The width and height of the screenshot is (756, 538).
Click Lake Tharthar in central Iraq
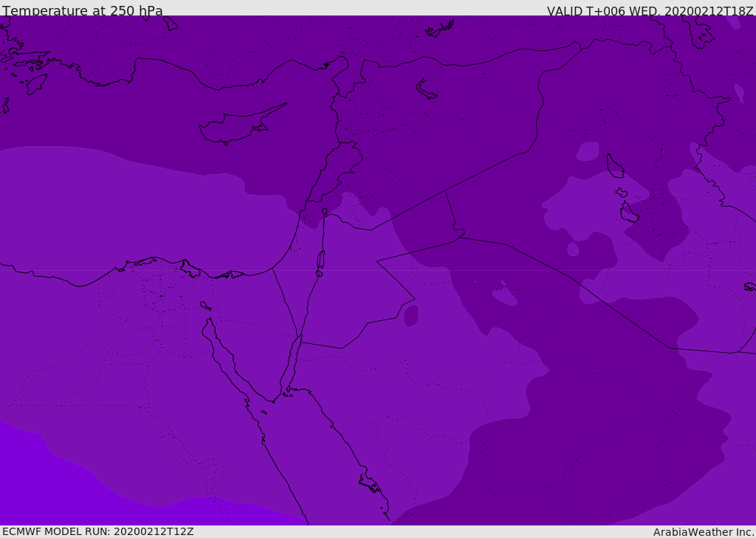click(614, 165)
